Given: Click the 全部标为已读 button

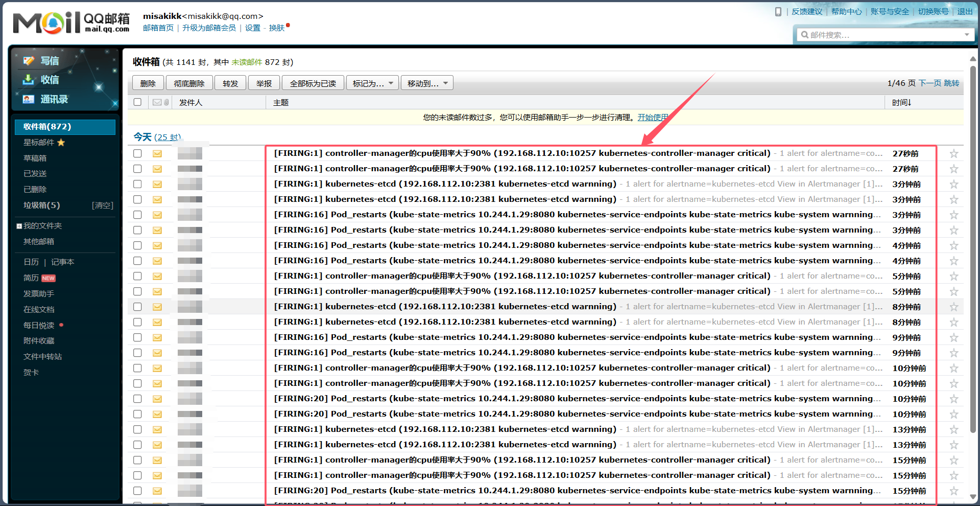Looking at the screenshot, I should (x=313, y=83).
